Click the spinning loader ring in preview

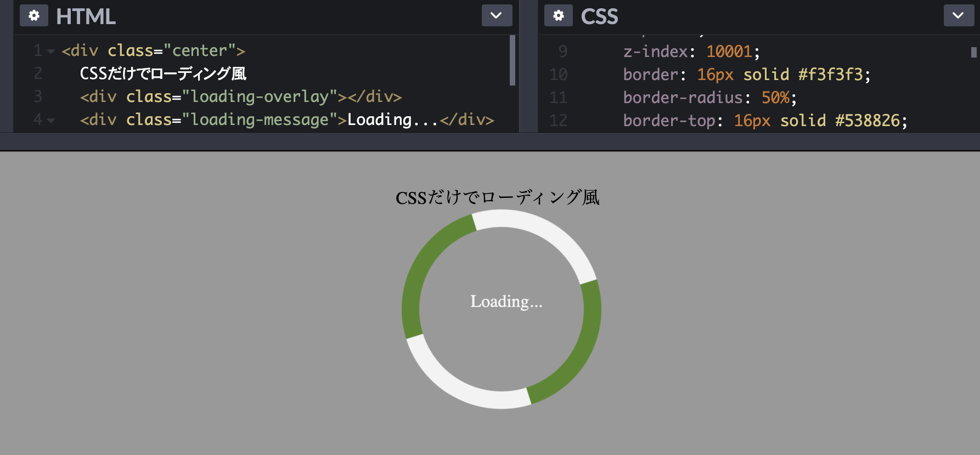(x=502, y=309)
